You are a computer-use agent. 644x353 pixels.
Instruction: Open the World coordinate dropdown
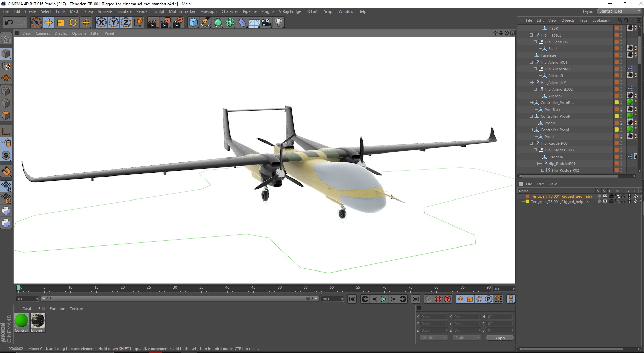(x=434, y=338)
